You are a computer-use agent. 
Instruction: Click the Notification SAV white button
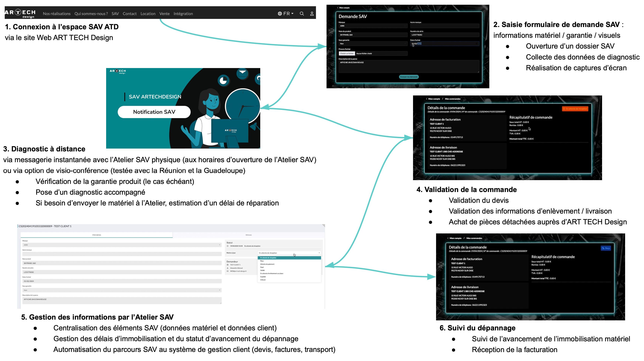(154, 112)
